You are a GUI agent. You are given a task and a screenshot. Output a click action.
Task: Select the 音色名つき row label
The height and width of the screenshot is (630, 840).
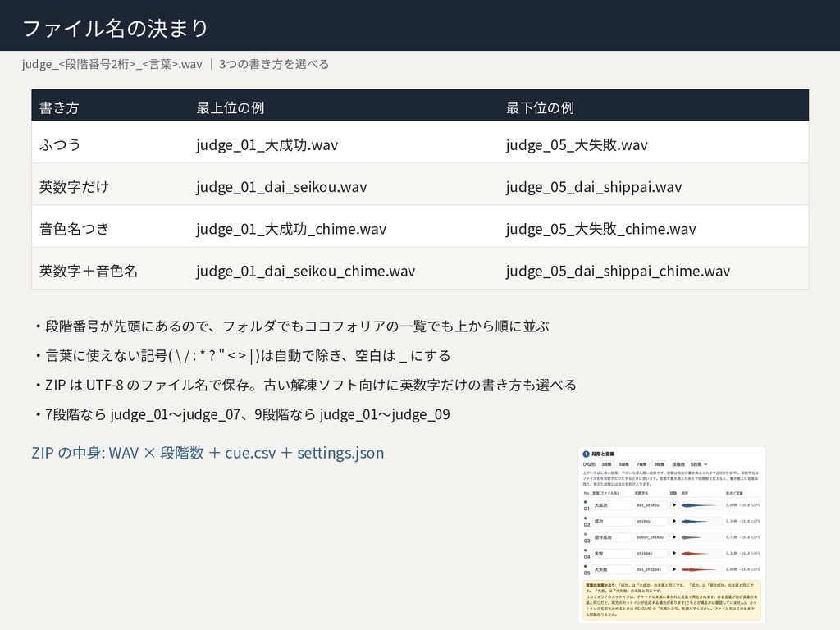(74, 229)
